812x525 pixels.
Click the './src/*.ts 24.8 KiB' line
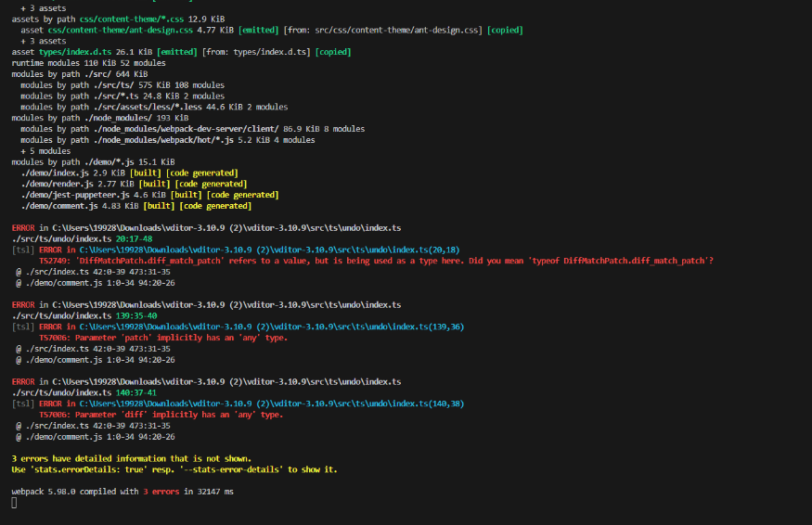coord(122,96)
